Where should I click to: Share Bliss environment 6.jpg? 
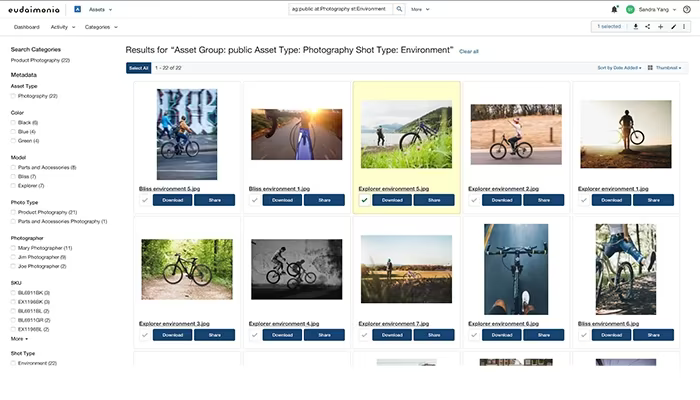(654, 335)
